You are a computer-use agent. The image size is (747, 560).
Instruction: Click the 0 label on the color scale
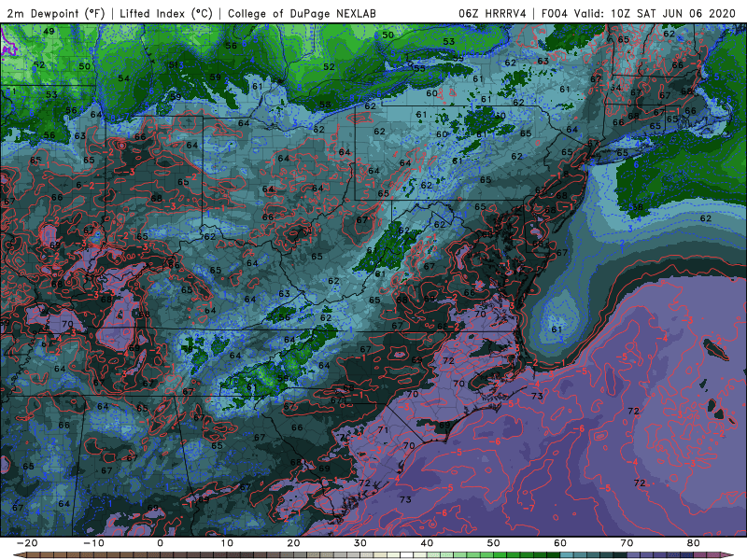(x=160, y=543)
